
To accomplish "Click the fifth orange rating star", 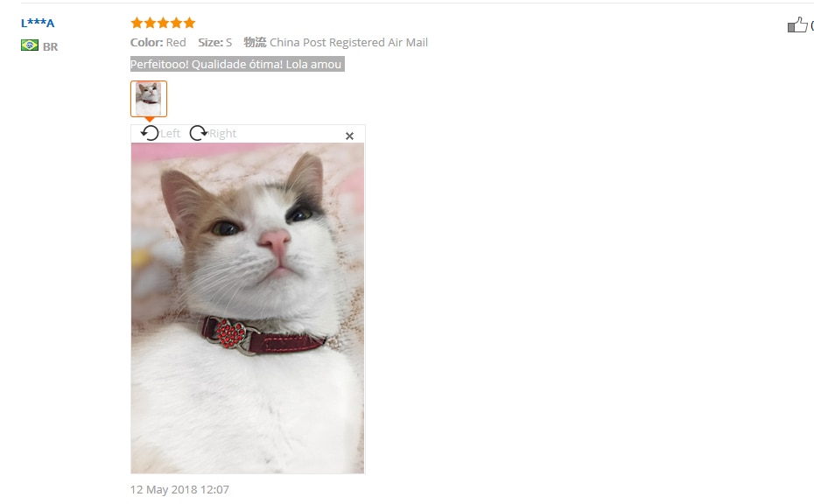I will [x=189, y=23].
